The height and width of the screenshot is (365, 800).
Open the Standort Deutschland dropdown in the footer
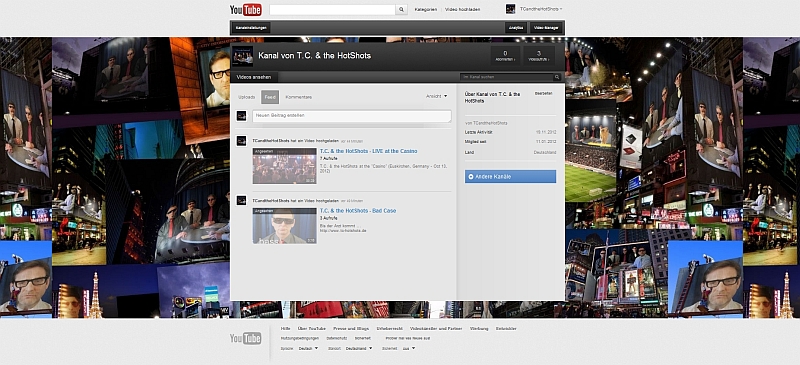click(x=359, y=348)
